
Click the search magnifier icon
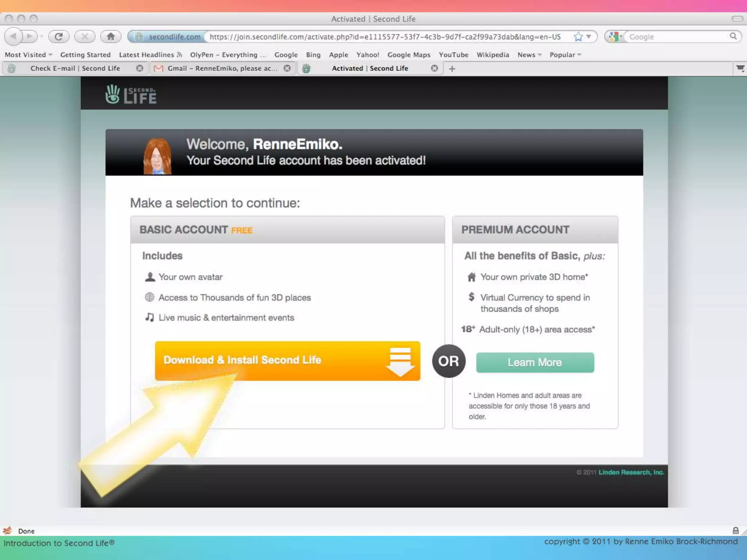click(x=733, y=36)
